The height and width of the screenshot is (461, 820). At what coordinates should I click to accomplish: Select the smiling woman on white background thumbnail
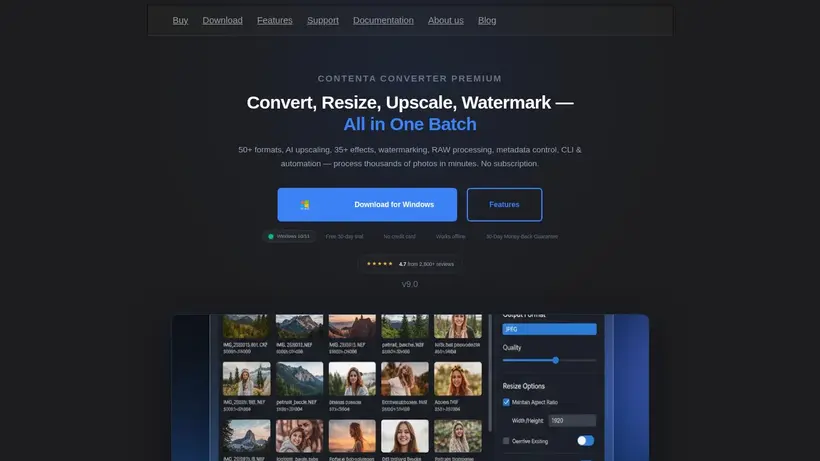click(405, 436)
